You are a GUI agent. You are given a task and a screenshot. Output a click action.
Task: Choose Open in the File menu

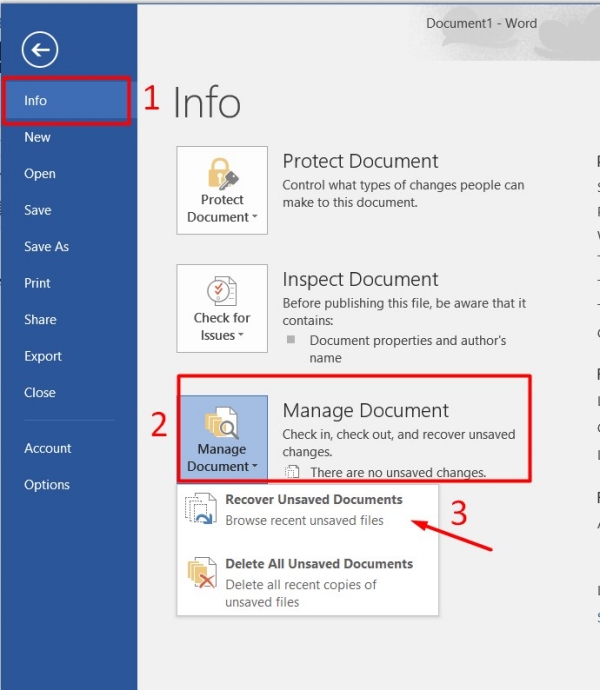(40, 174)
